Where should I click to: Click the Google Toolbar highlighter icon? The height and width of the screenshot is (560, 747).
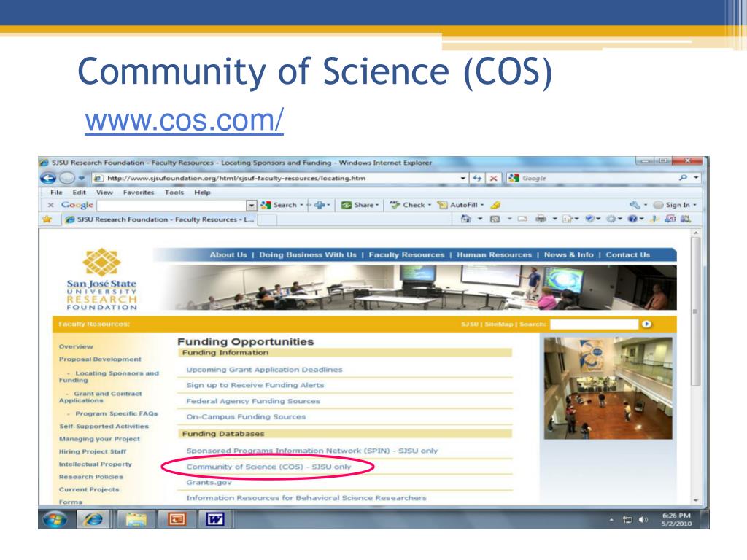click(495, 205)
